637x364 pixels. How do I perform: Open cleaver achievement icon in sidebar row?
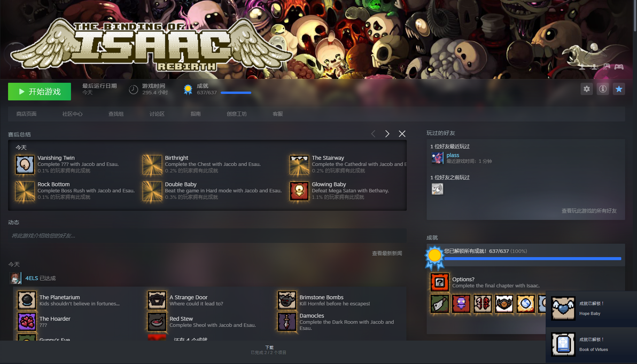(440, 304)
